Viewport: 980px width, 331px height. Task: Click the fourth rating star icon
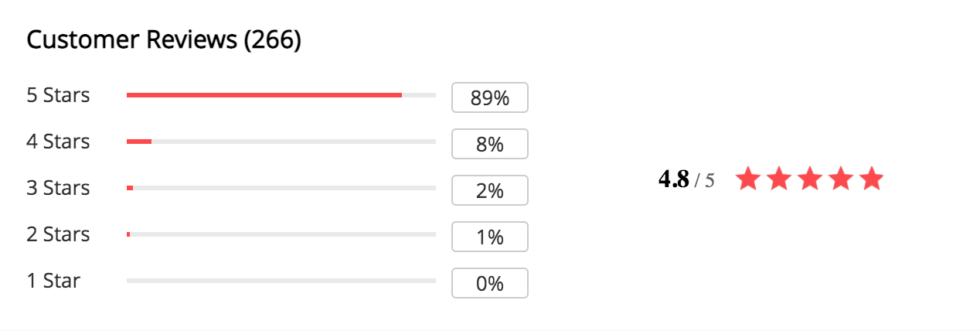pyautogui.click(x=840, y=179)
